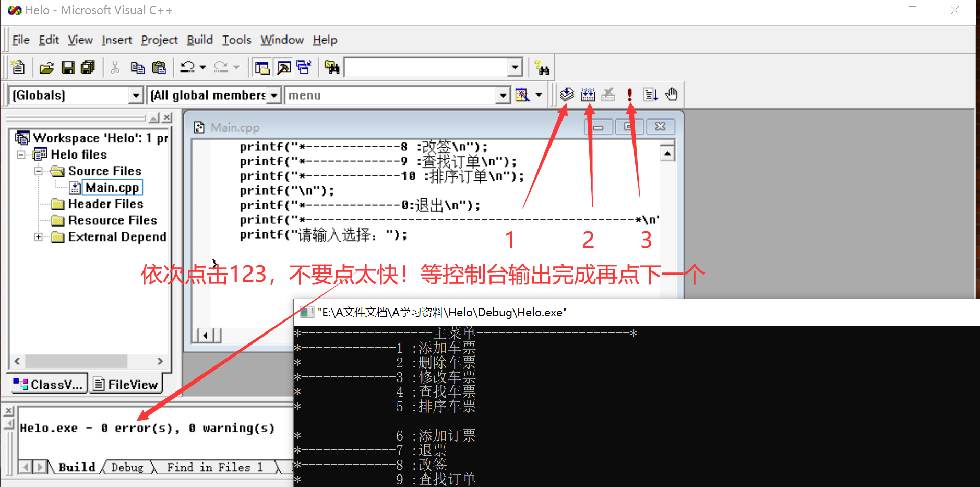980x487 pixels.
Task: Collapse the Source Files folder node
Action: click(38, 171)
